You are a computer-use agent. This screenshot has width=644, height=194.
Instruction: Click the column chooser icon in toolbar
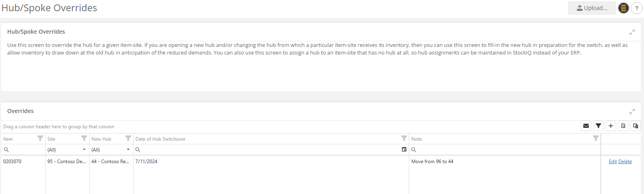636,126
